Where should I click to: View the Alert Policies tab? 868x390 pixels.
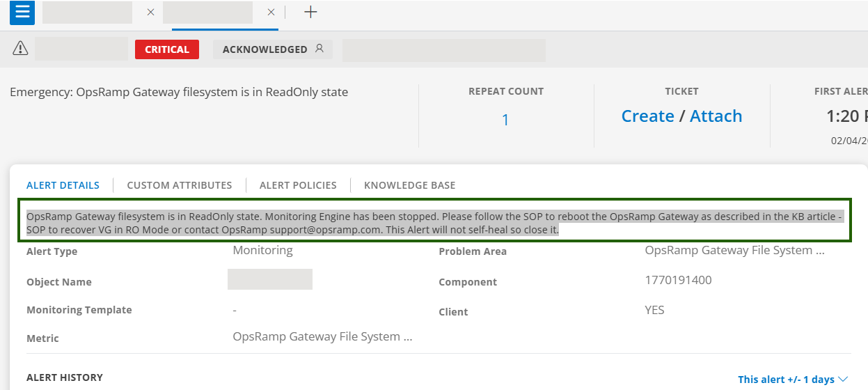[298, 185]
